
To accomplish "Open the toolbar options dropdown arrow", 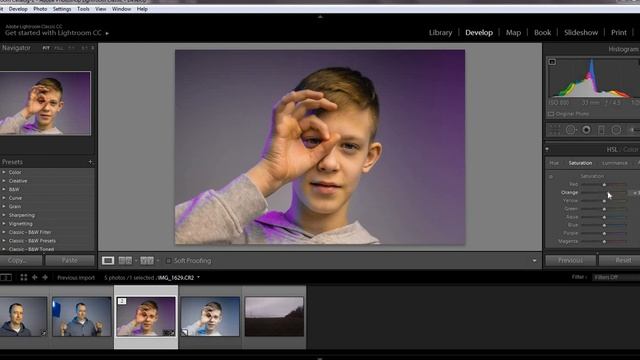I will (x=534, y=260).
